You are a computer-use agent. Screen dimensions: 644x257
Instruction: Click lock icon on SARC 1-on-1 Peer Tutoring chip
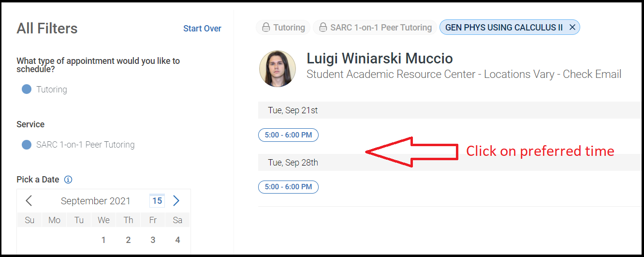[x=322, y=28]
